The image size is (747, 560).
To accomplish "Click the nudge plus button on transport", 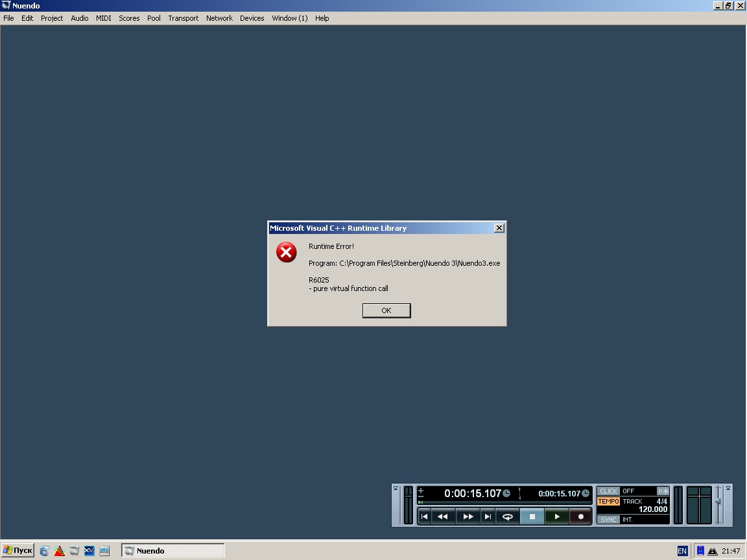I will coord(421,490).
